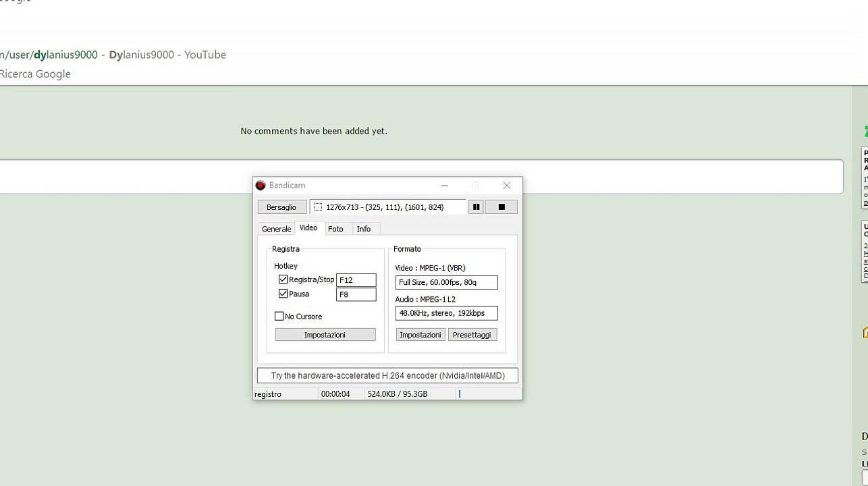Select the Video tab

[308, 228]
